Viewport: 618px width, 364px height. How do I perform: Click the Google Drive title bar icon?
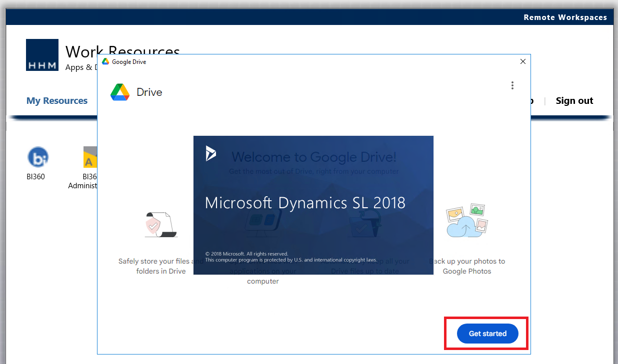click(x=105, y=62)
